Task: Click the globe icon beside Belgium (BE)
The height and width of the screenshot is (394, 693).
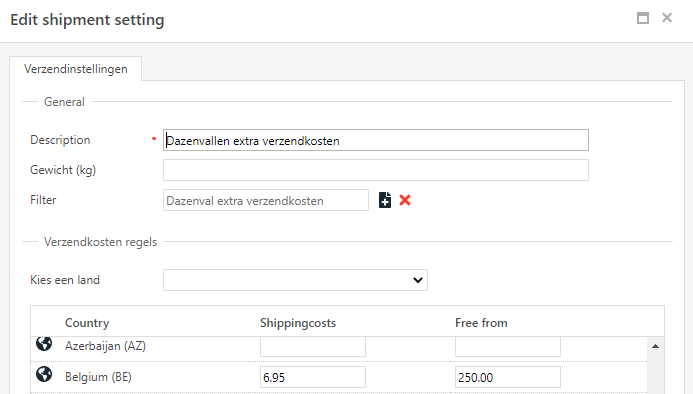Action: (44, 374)
